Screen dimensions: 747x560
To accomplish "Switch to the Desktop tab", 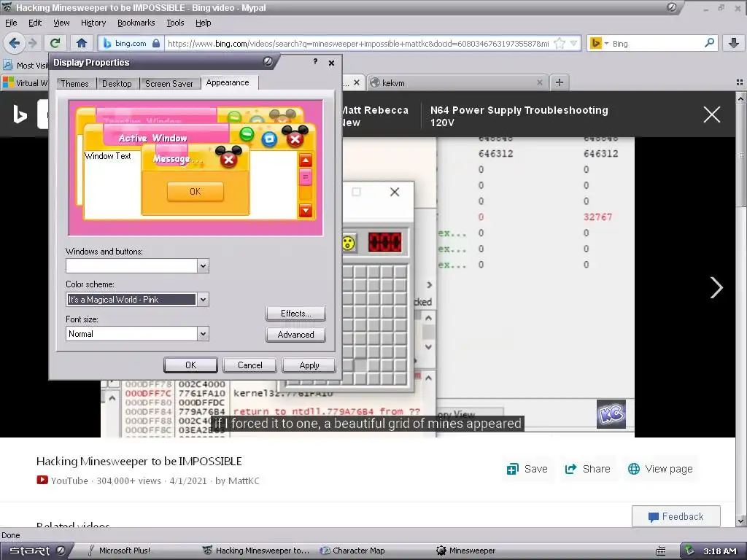I will pos(117,83).
